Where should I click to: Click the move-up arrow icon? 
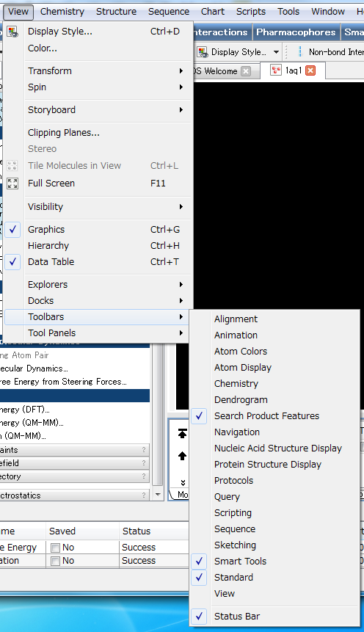click(x=182, y=456)
